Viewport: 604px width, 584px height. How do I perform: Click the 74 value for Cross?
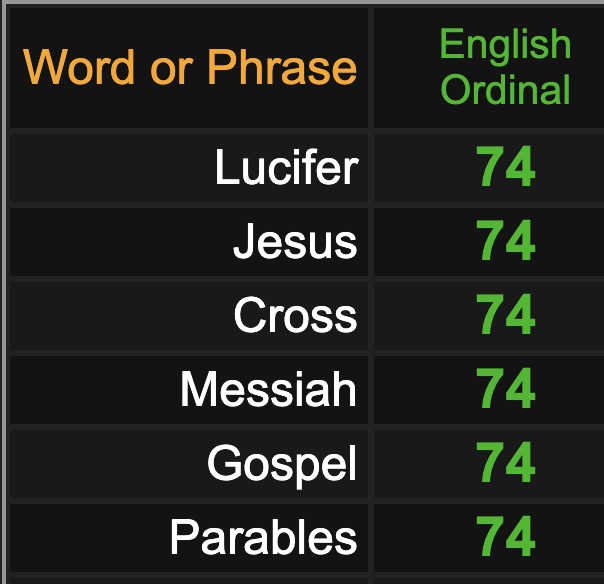(x=506, y=314)
